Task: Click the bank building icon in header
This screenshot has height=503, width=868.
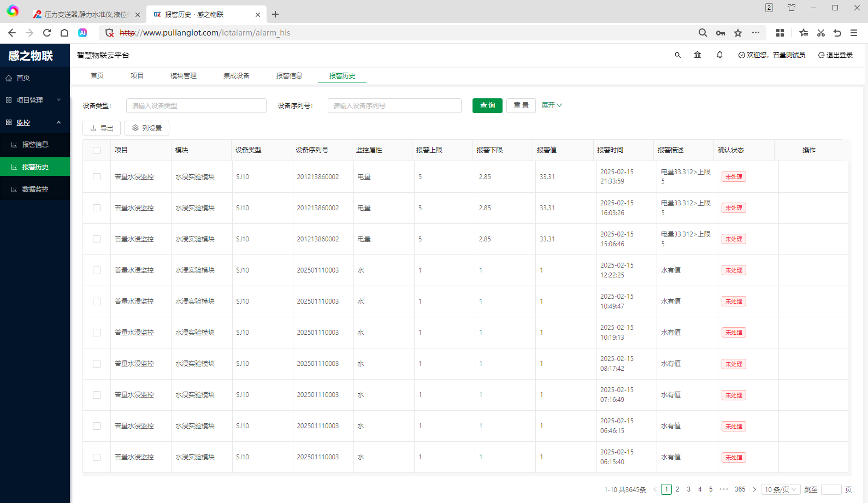Action: coord(698,55)
